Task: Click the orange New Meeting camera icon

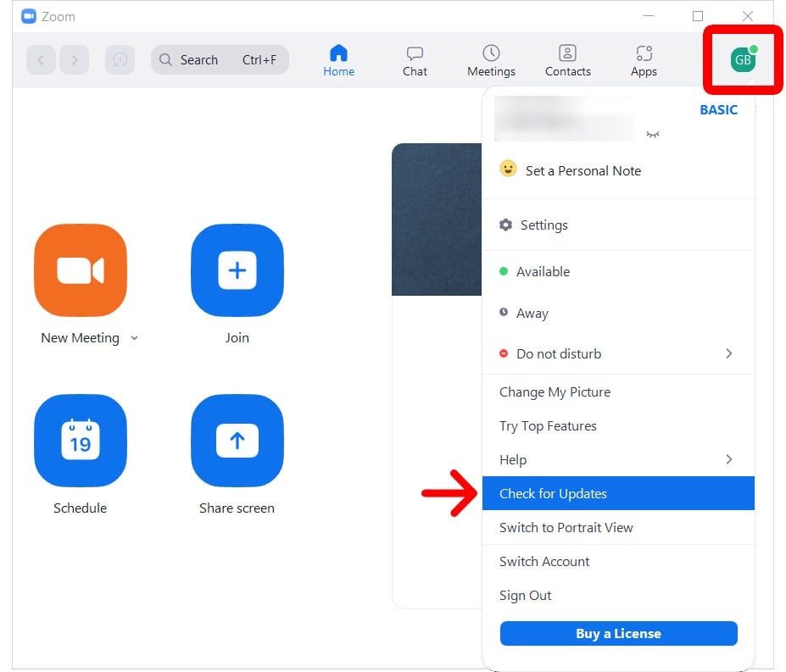Action: 81,270
